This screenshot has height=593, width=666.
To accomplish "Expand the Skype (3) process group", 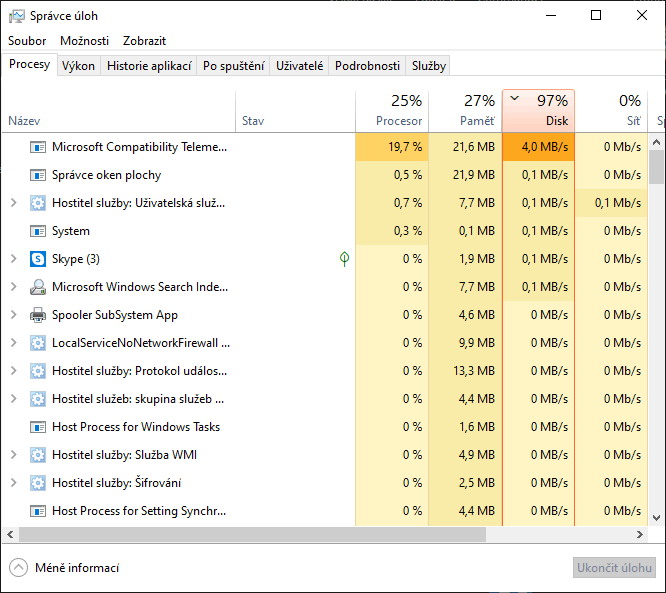I will [13, 259].
